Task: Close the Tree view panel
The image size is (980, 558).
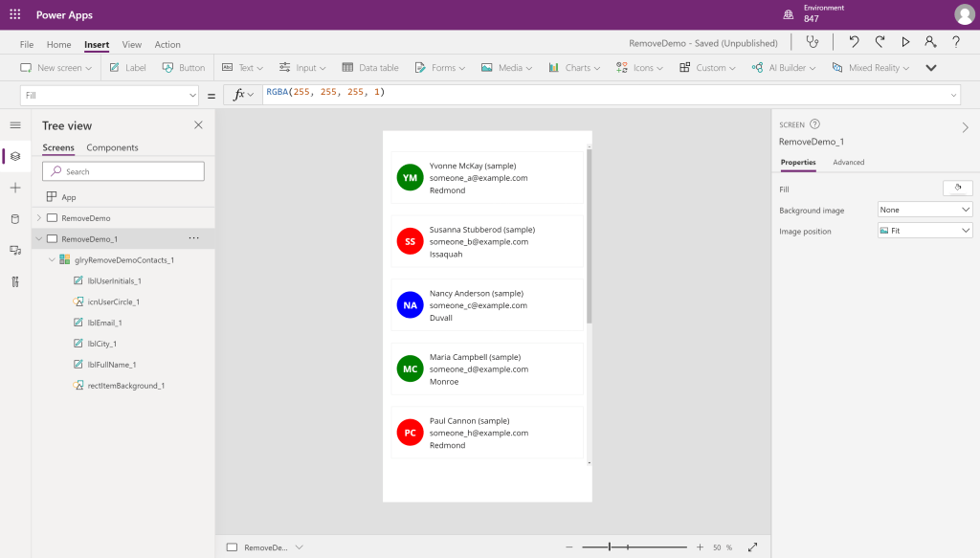Action: click(x=198, y=125)
